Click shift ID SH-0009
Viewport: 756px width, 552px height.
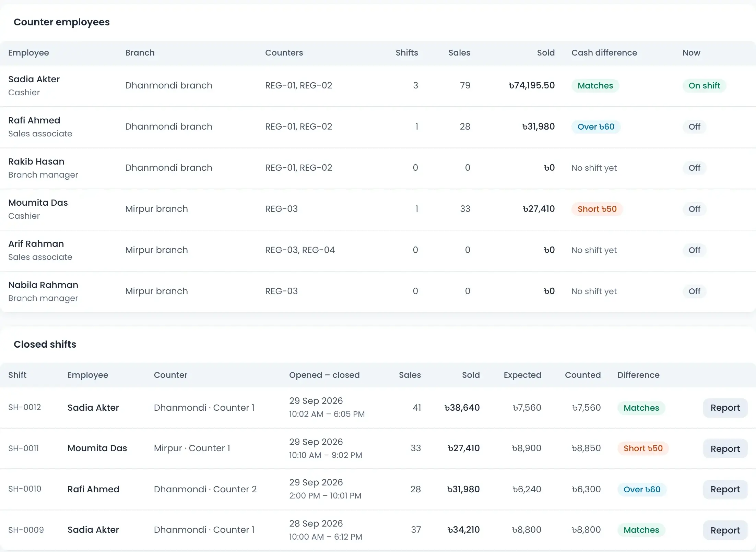[26, 530]
